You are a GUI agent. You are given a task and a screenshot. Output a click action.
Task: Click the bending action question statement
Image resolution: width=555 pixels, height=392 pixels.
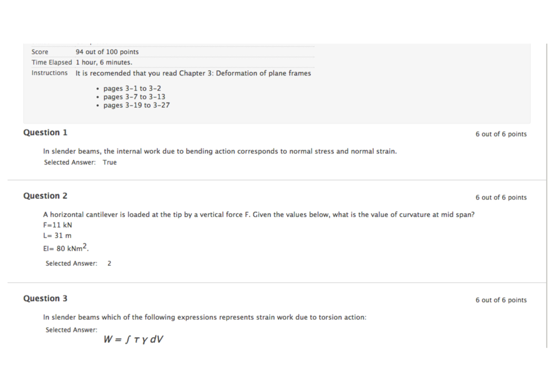[x=220, y=151]
